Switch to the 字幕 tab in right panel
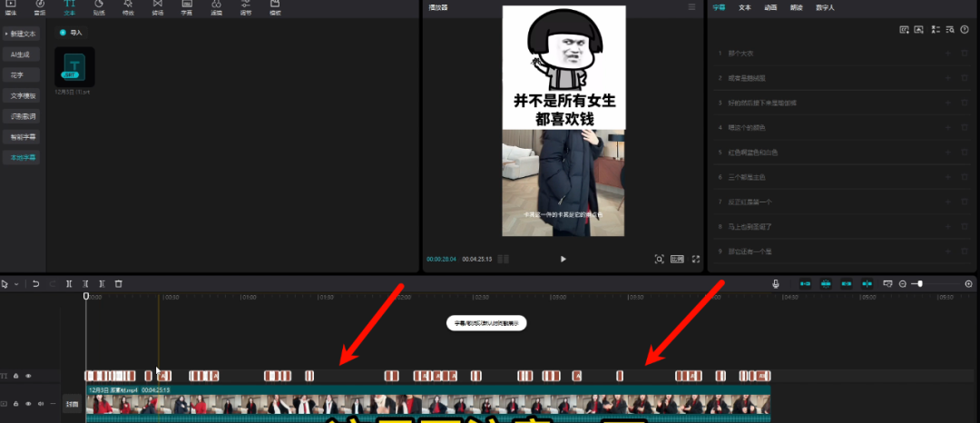This screenshot has height=423, width=980. pyautogui.click(x=720, y=7)
